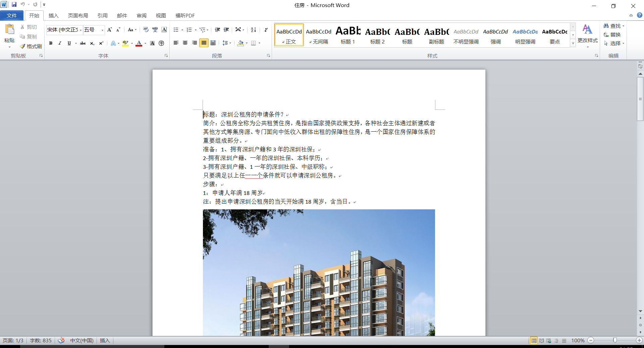Increase font size with Grow Font icon
644x348 pixels.
(109, 30)
